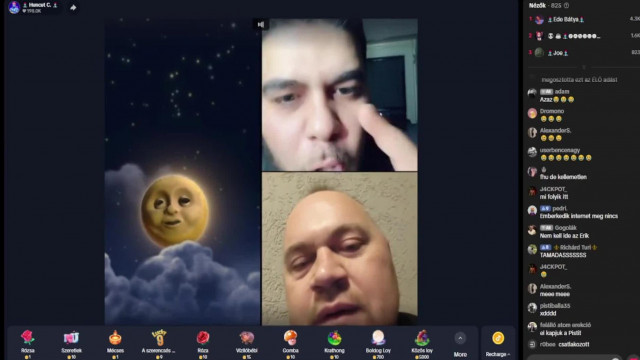Open the second-ranked viewer's avatar
Screen dimensions: 640x360
[x=539, y=36]
